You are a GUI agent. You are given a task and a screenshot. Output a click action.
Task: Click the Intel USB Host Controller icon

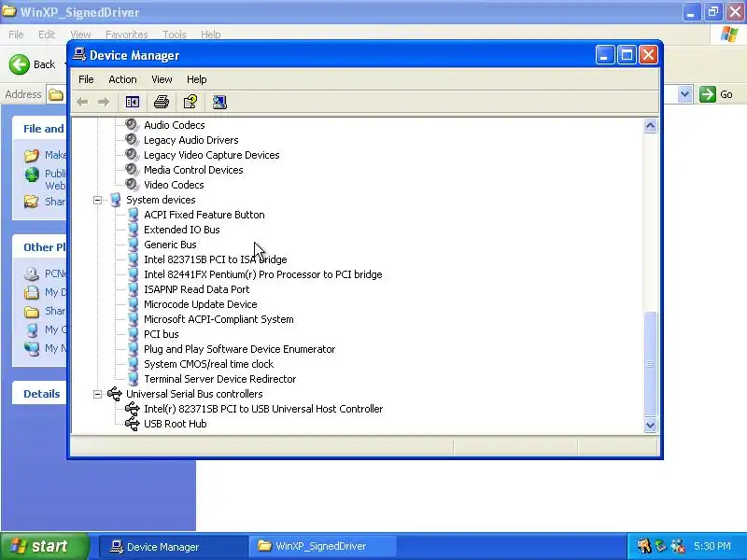[132, 409]
